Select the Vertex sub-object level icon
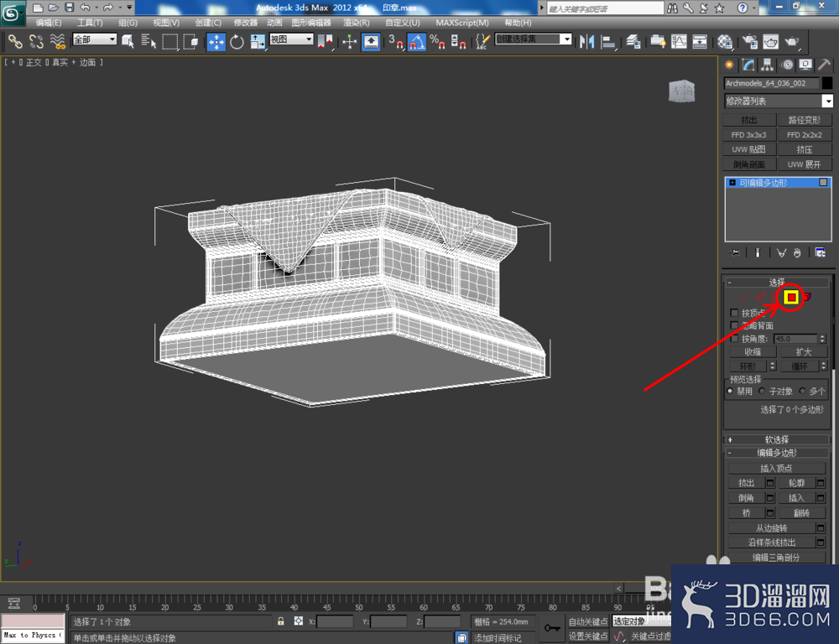Screen dimensions: 839x644 pos(743,297)
